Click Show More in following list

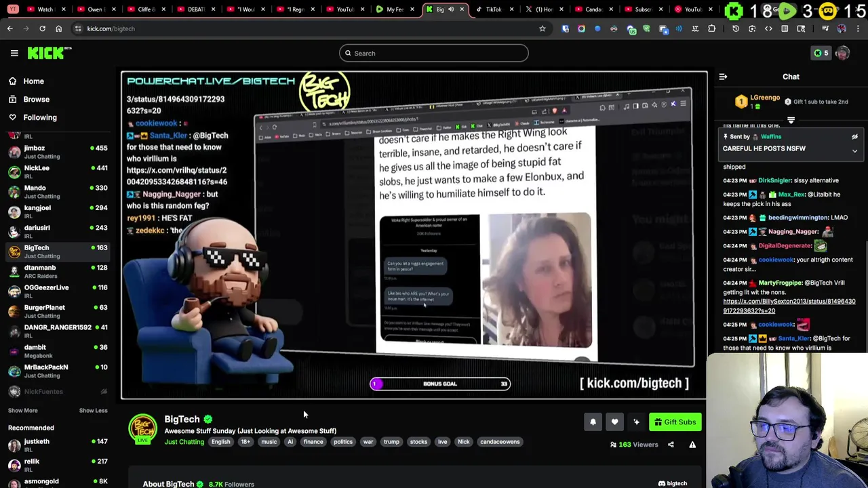pyautogui.click(x=22, y=410)
